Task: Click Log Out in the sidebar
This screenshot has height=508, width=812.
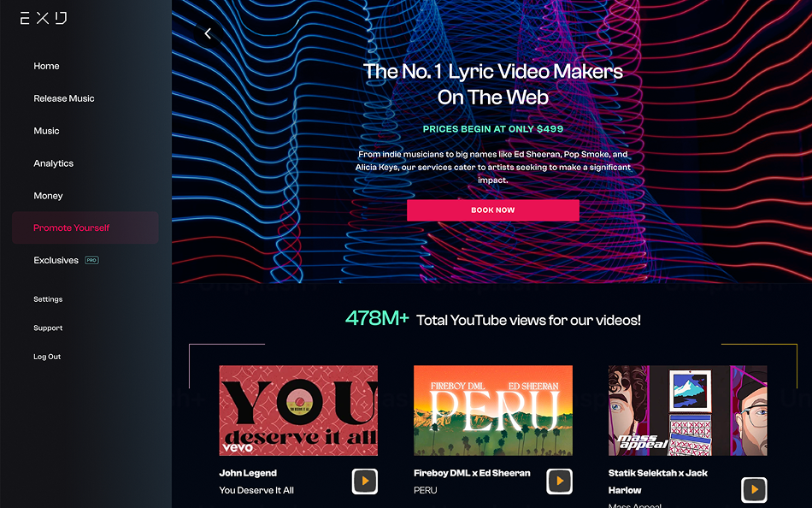Action: 47,357
